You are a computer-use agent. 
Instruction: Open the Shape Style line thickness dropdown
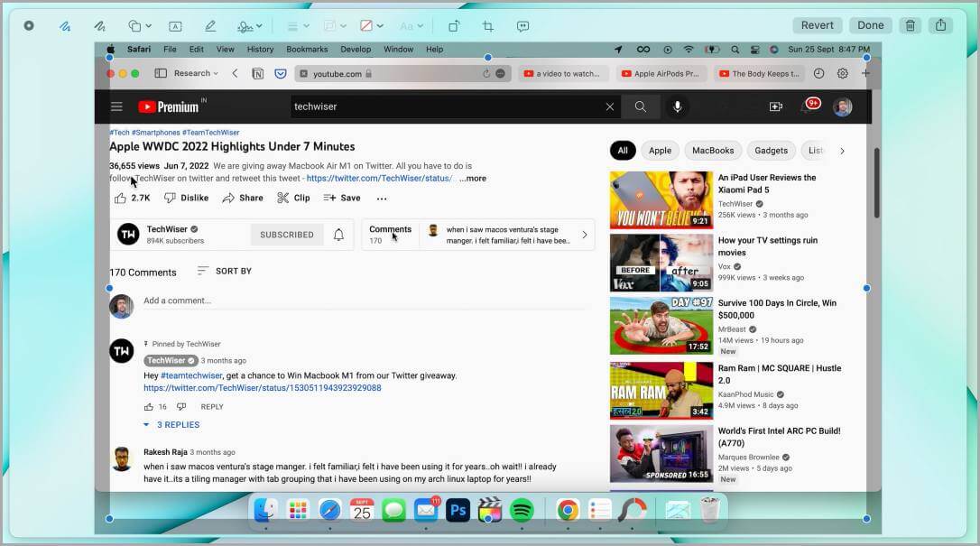298,26
